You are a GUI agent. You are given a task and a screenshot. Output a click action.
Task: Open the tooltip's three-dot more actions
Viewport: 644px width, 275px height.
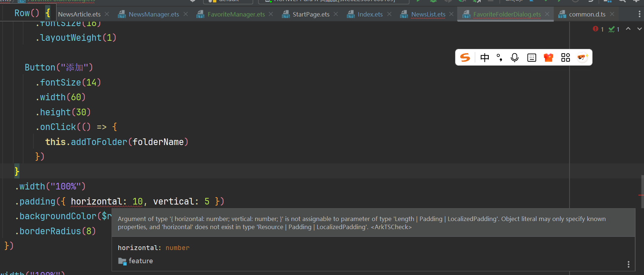[629, 264]
